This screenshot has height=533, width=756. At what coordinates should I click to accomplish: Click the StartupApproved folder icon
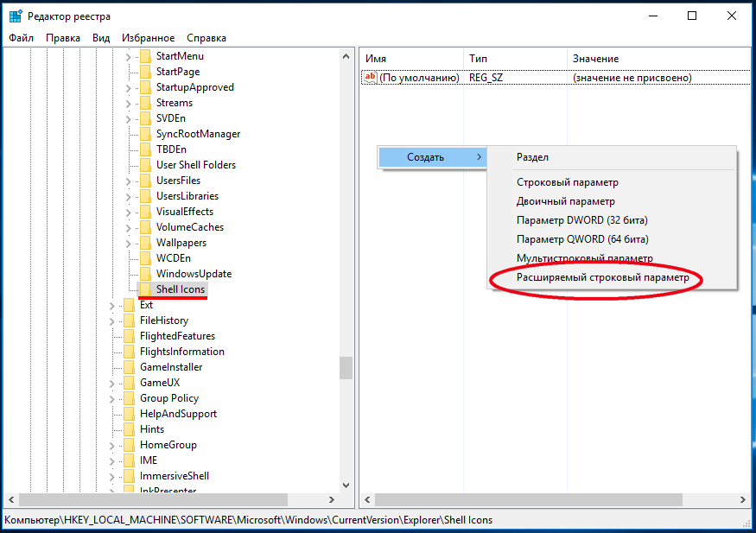(x=146, y=87)
